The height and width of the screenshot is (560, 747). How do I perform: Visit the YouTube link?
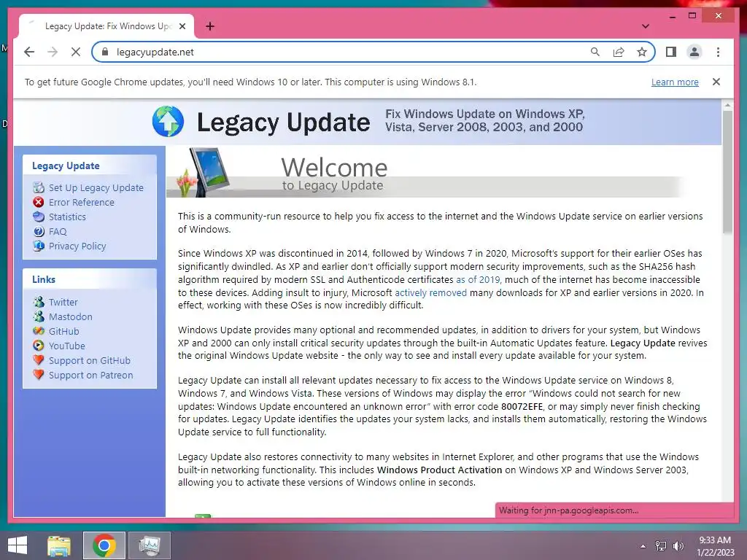click(x=66, y=346)
